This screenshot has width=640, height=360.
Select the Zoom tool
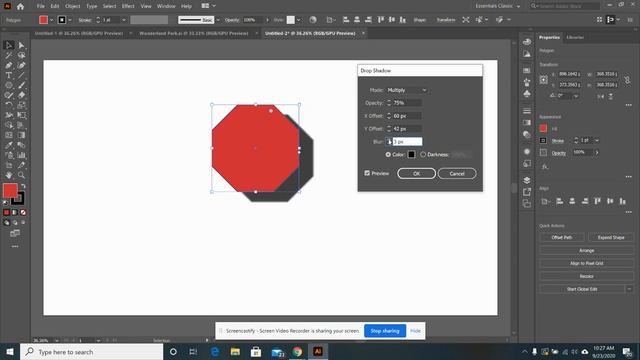21,175
